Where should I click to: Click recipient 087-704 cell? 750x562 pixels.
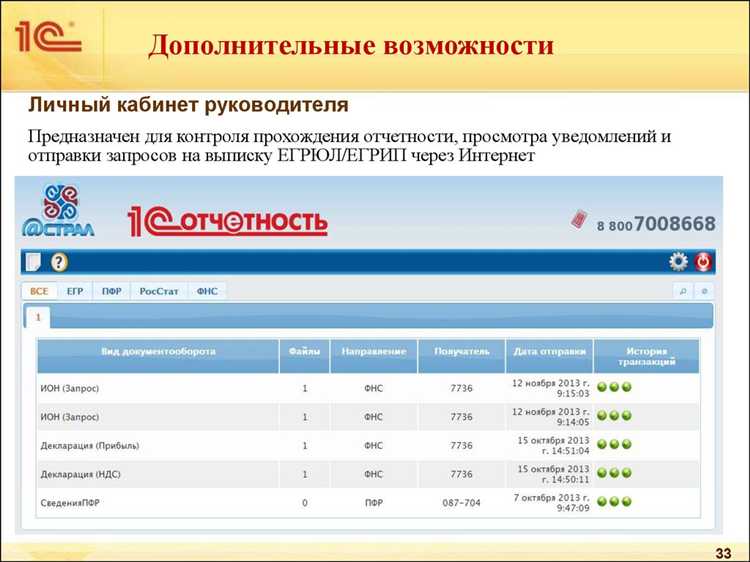click(x=462, y=503)
